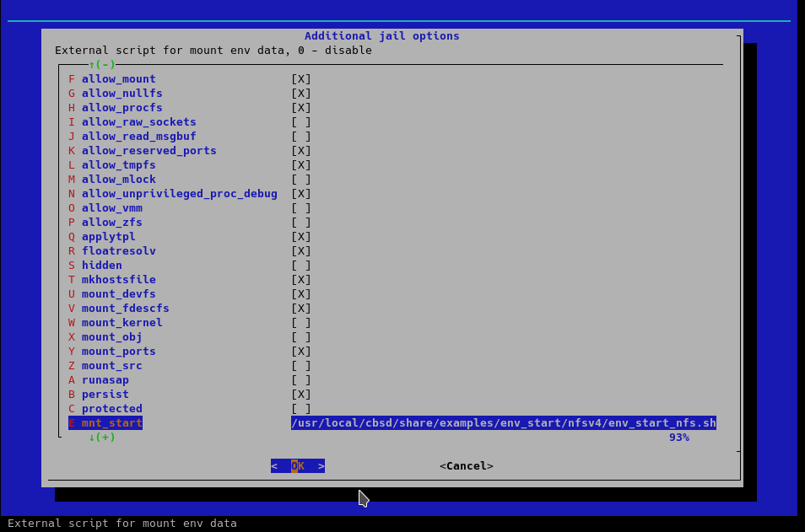Screen dimensions: 805x532
Task: Enable the allow_raw_sockets checkbox
Action: [x=301, y=122]
